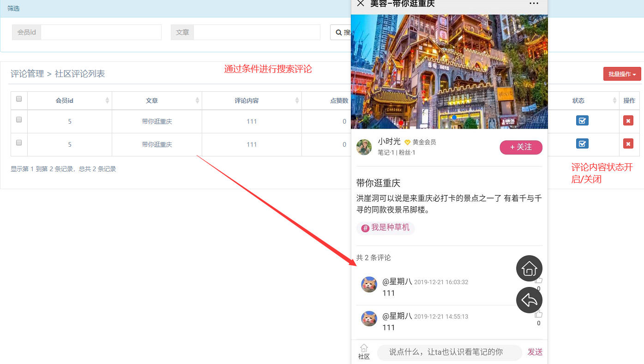Screen dimensions: 644x364
Task: Follow 小时光 with the + 关注 button
Action: click(521, 147)
